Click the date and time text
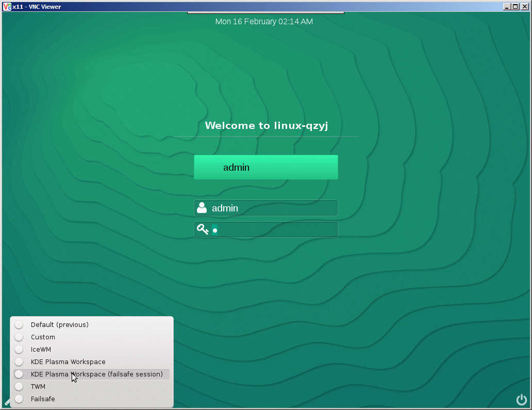Viewport: 532px width, 410px height. tap(264, 21)
